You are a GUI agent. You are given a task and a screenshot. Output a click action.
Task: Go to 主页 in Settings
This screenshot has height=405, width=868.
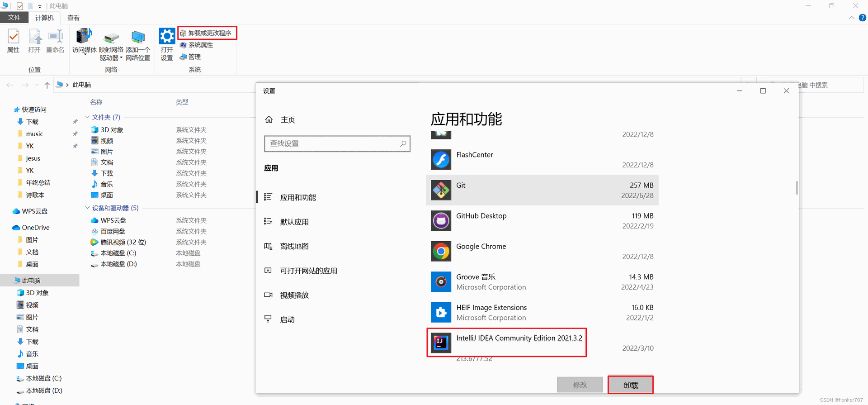click(280, 119)
